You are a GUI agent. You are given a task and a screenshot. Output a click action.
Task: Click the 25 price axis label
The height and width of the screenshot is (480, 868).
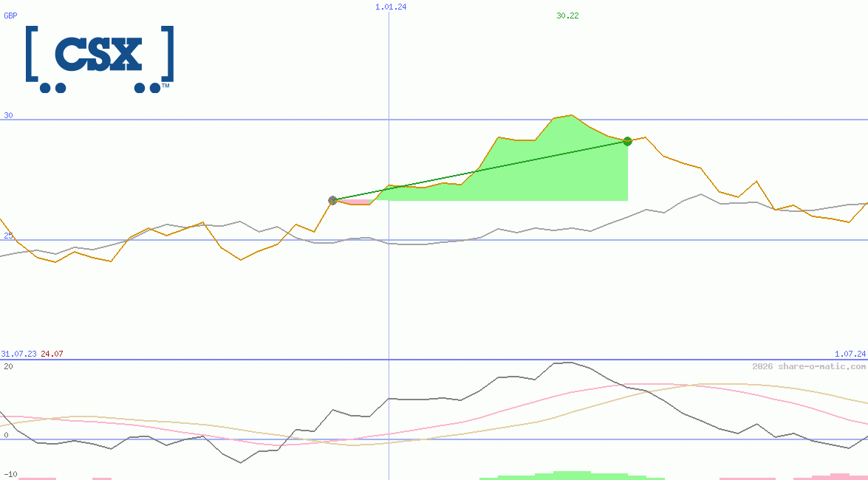pos(8,236)
